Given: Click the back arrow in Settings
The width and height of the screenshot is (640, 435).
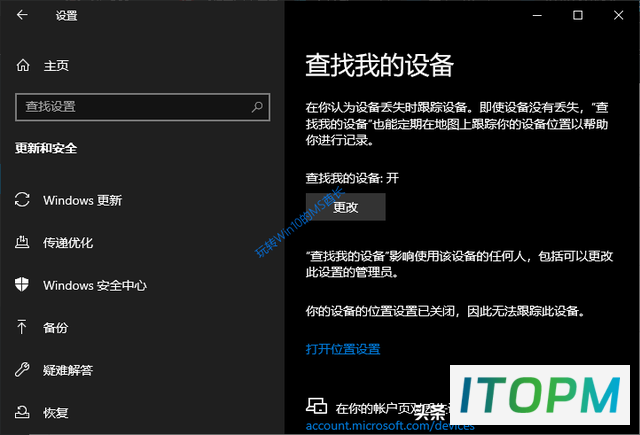Looking at the screenshot, I should click(22, 15).
